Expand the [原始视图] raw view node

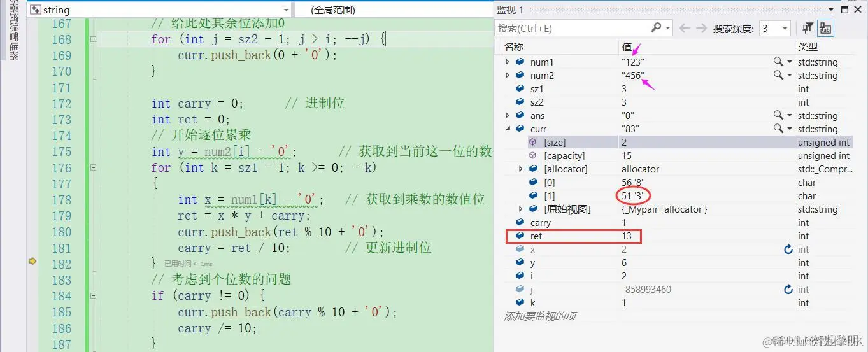(x=520, y=209)
